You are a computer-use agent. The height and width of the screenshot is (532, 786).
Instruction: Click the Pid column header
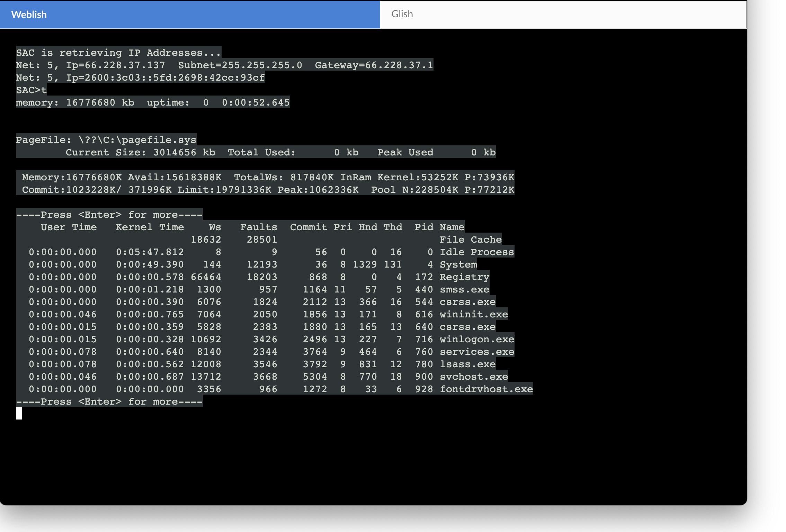click(x=424, y=227)
